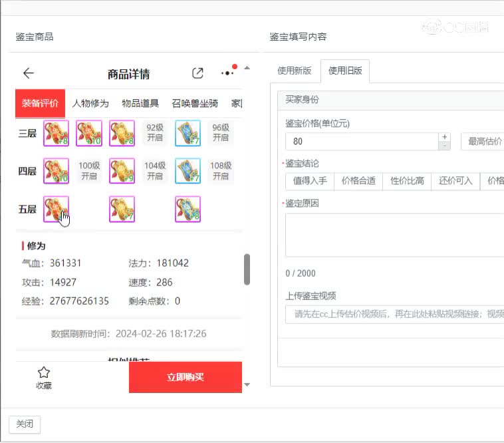Switch to the 使用旧版 tab
This screenshot has width=504, height=443.
coord(345,71)
